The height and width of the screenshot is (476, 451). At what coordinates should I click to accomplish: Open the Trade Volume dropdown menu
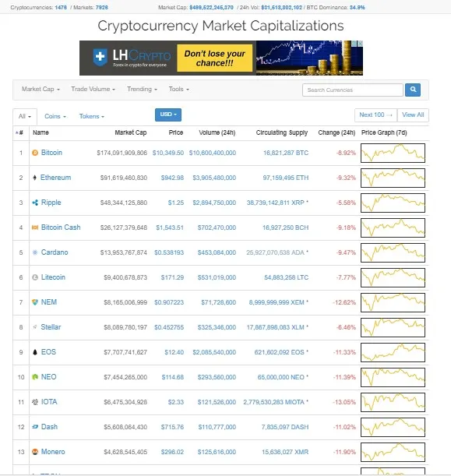click(93, 89)
